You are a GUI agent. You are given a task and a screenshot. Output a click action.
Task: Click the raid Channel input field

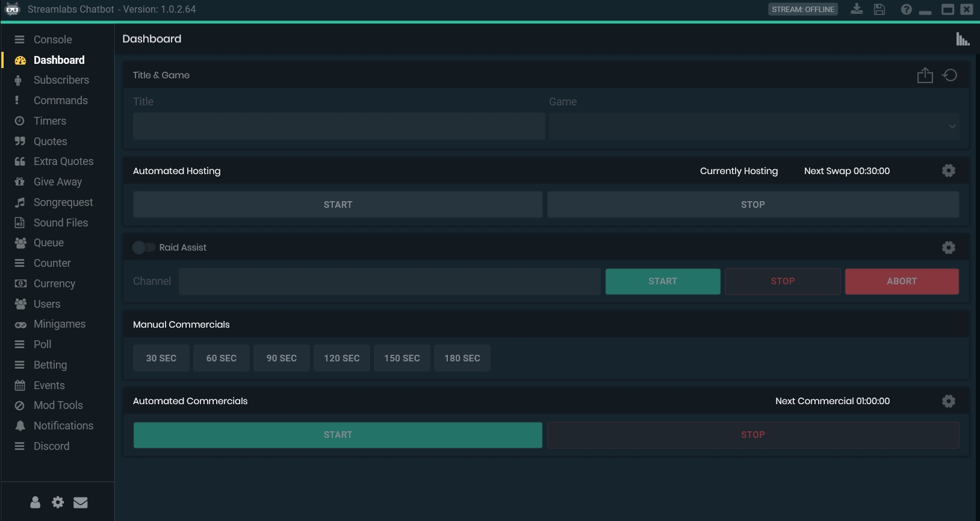[x=389, y=281]
